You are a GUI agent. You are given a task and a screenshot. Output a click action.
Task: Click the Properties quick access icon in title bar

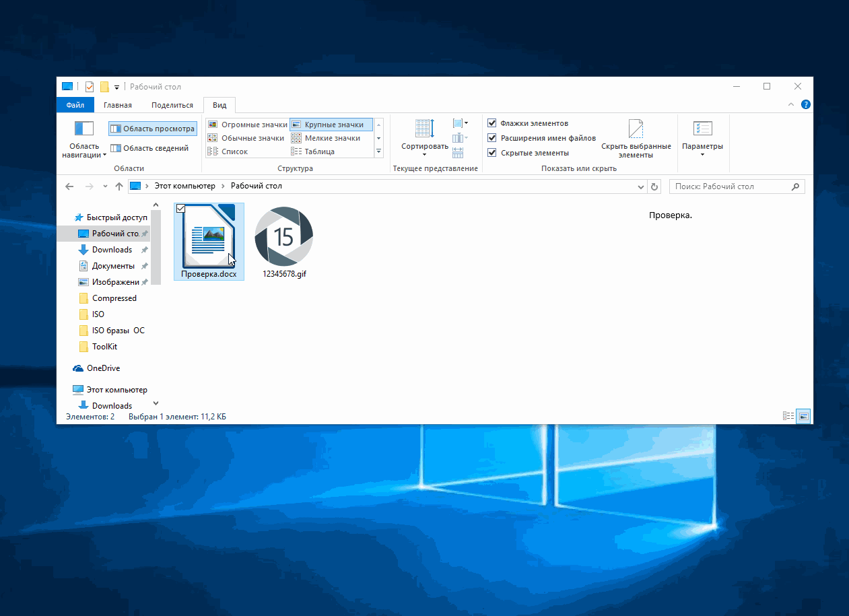90,86
